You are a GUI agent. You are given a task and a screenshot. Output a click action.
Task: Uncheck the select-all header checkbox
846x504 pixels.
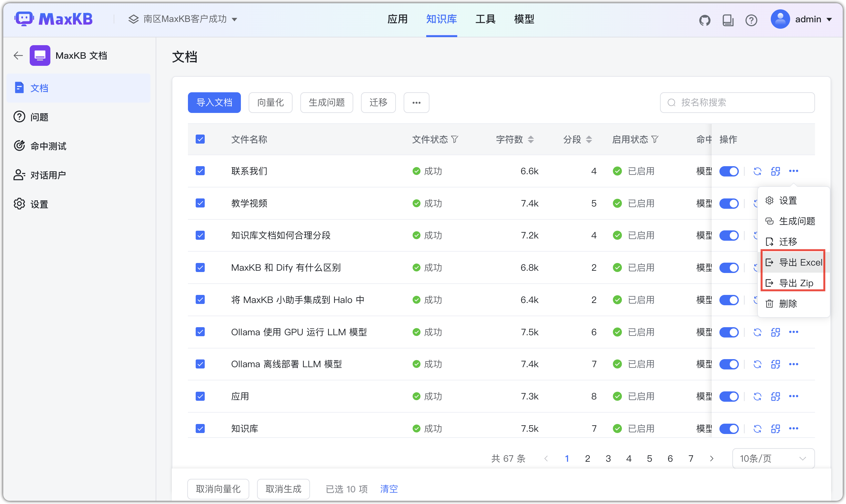coord(200,139)
